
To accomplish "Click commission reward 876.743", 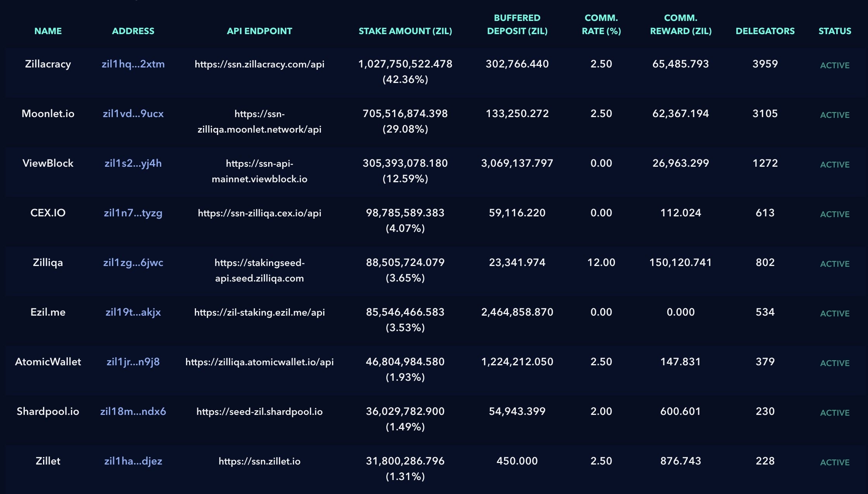I will [x=681, y=461].
